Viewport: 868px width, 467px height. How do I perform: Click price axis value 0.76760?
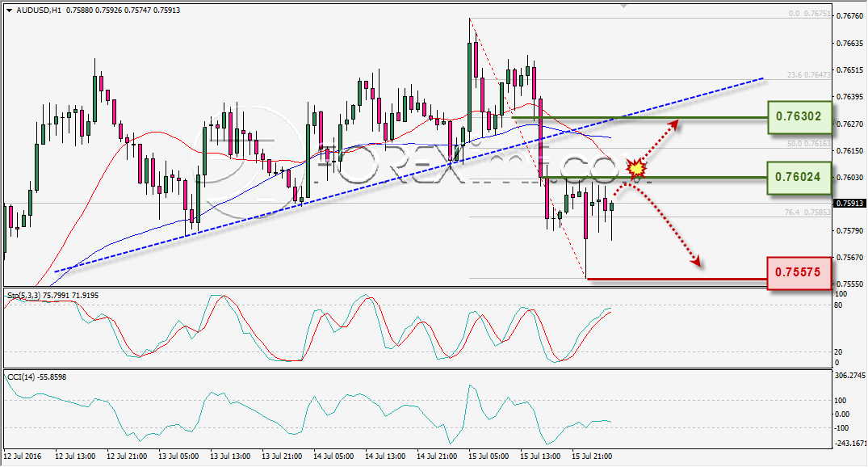849,16
